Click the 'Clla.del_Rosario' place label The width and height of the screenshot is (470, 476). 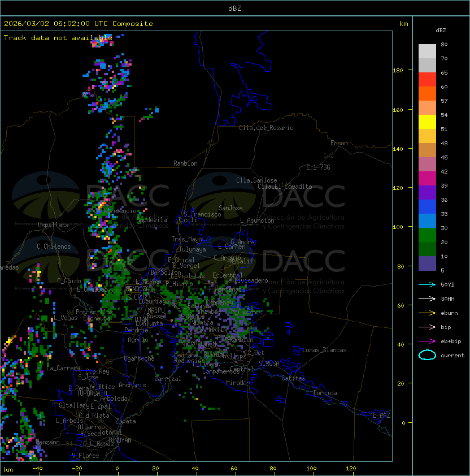(x=266, y=128)
